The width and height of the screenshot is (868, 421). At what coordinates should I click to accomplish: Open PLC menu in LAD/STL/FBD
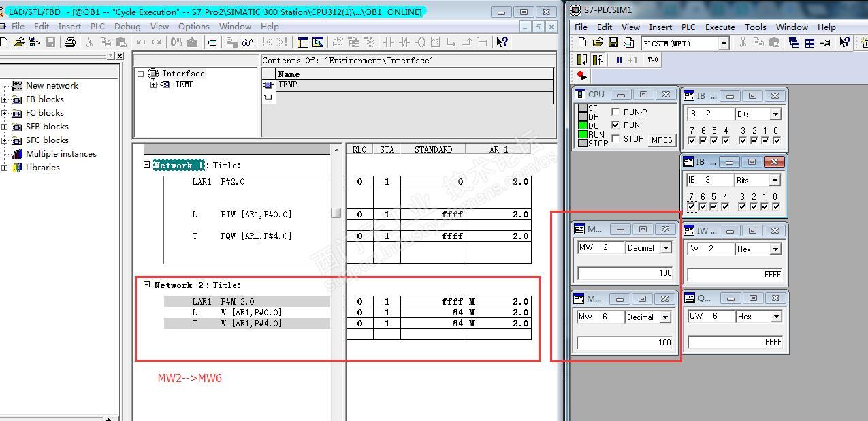coord(97,27)
